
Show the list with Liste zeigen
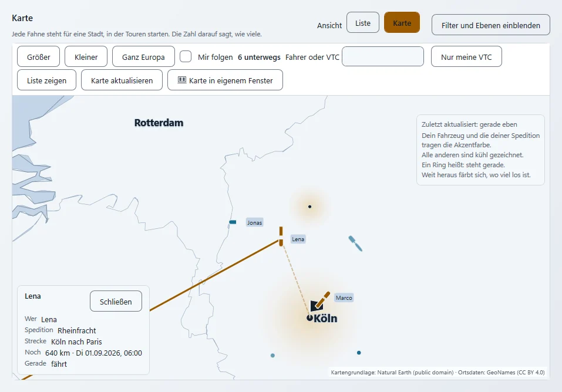point(46,80)
